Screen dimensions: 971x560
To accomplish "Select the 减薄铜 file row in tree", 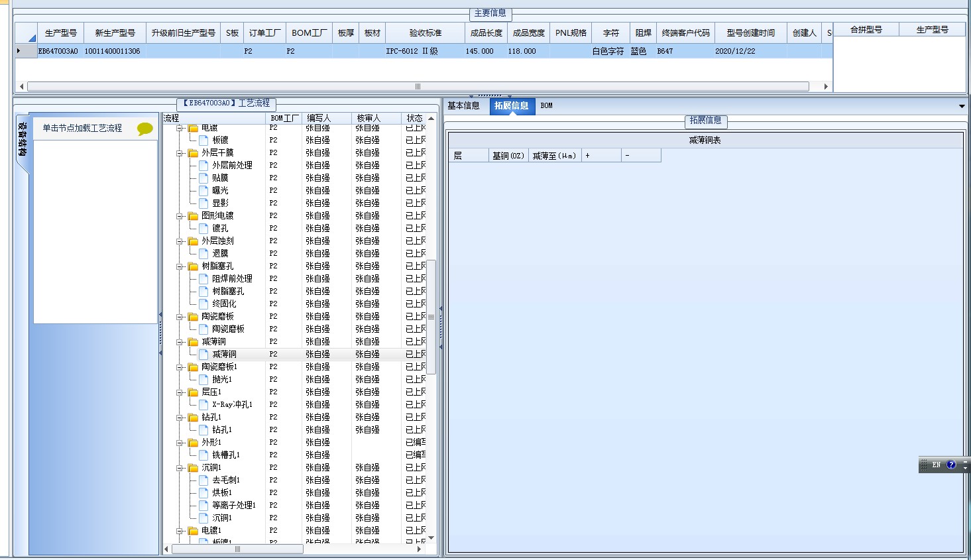I will click(x=295, y=355).
